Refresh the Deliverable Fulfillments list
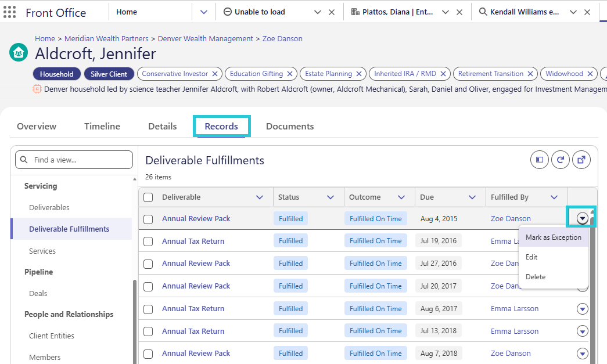 [560, 160]
